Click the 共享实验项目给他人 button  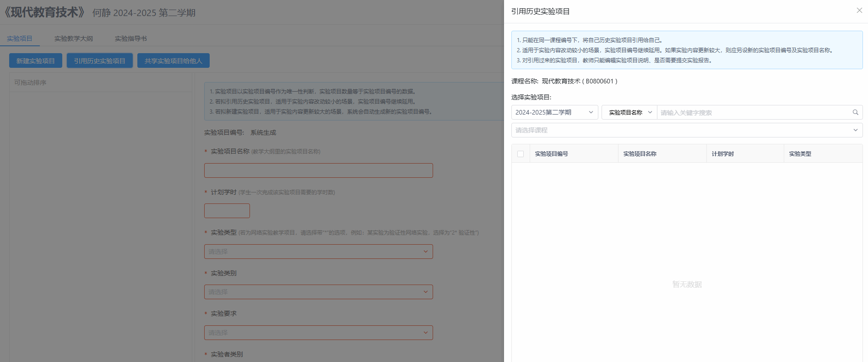tap(174, 61)
